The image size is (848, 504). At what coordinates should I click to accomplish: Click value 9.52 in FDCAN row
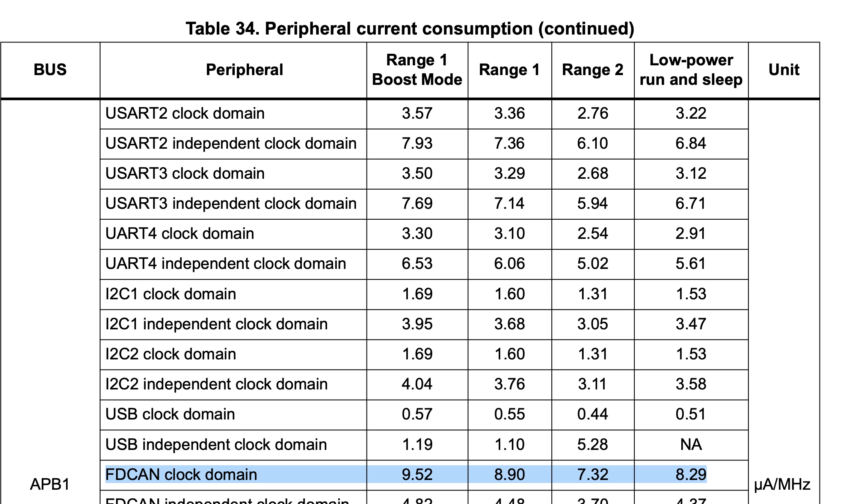tap(417, 474)
